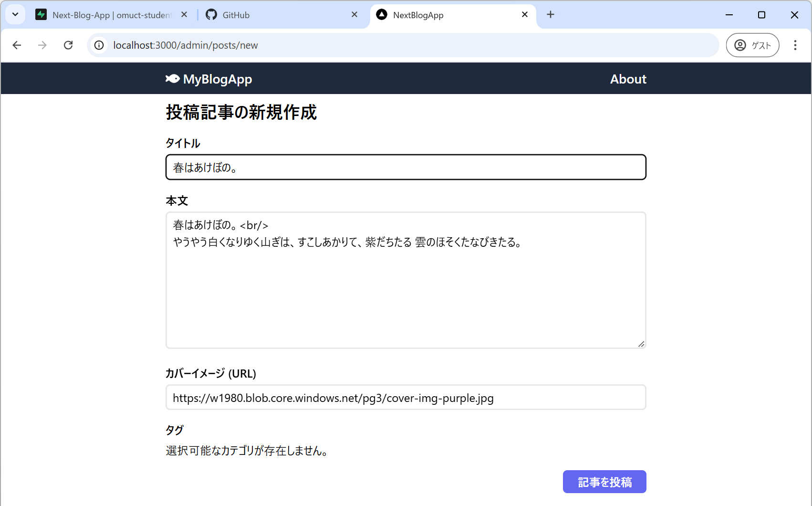The height and width of the screenshot is (506, 812).
Task: Click the カバーイメージ URL field
Action: click(x=406, y=398)
